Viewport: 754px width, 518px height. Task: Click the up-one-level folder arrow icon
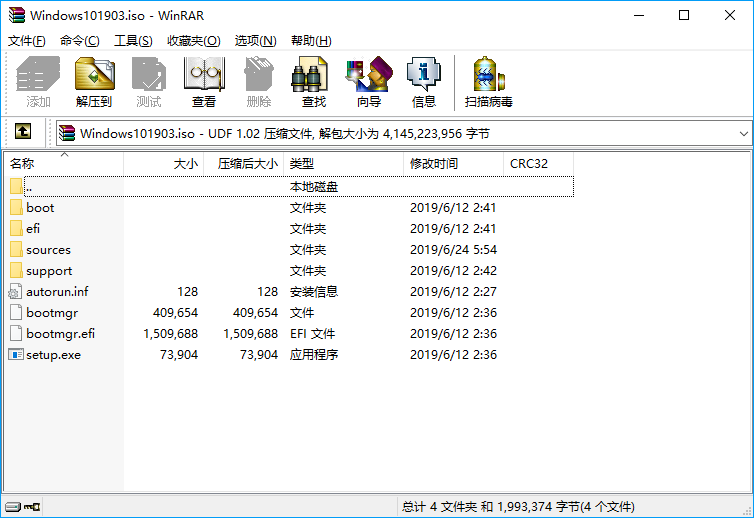coord(23,131)
